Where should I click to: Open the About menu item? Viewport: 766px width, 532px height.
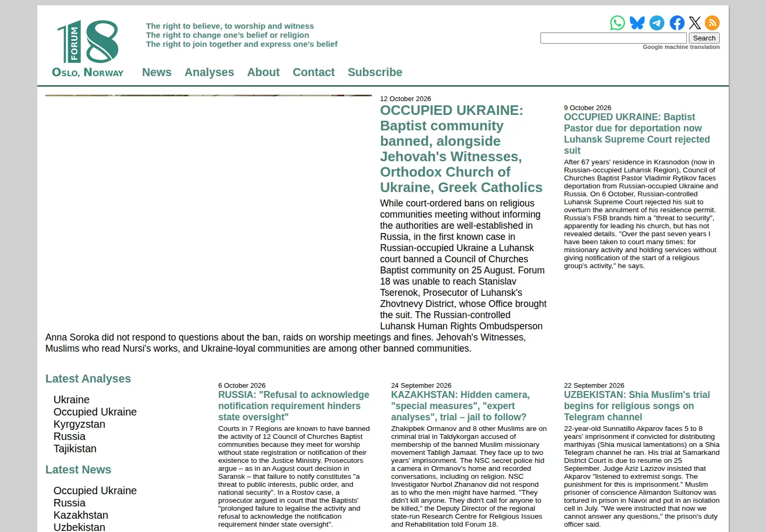click(263, 72)
